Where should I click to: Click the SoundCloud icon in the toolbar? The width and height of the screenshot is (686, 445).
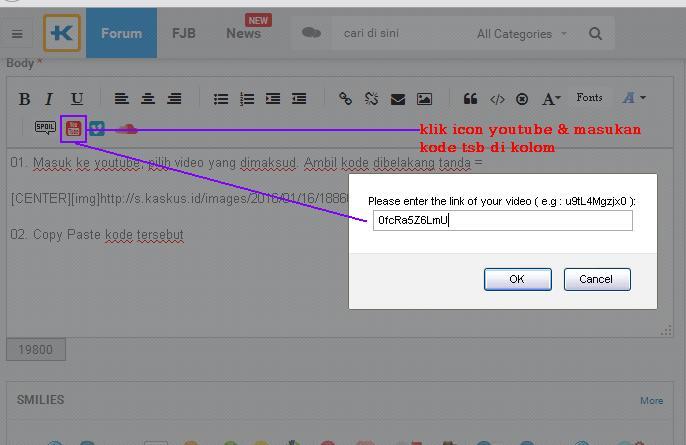(126, 129)
